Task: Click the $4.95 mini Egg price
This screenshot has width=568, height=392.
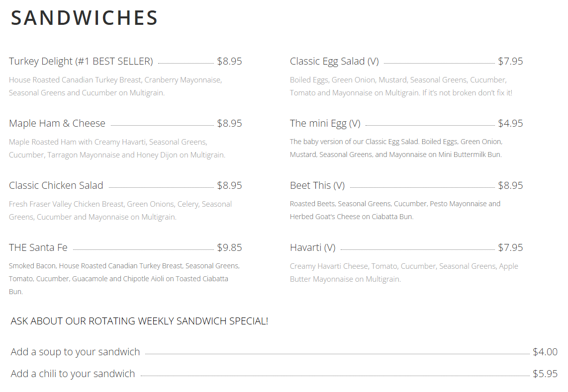Action: pyautogui.click(x=510, y=123)
